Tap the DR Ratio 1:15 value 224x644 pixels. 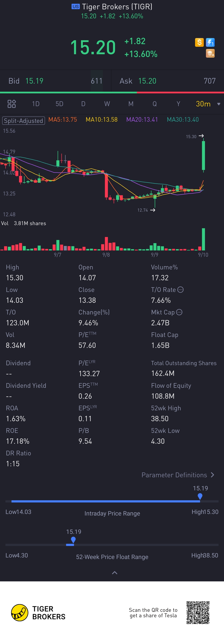click(13, 464)
